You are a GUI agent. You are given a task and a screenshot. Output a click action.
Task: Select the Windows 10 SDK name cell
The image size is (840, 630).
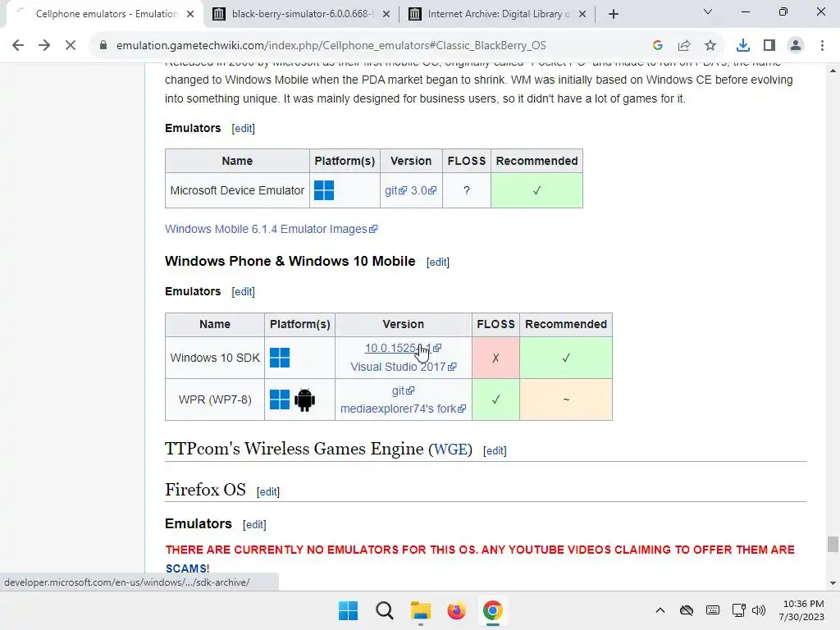(215, 358)
